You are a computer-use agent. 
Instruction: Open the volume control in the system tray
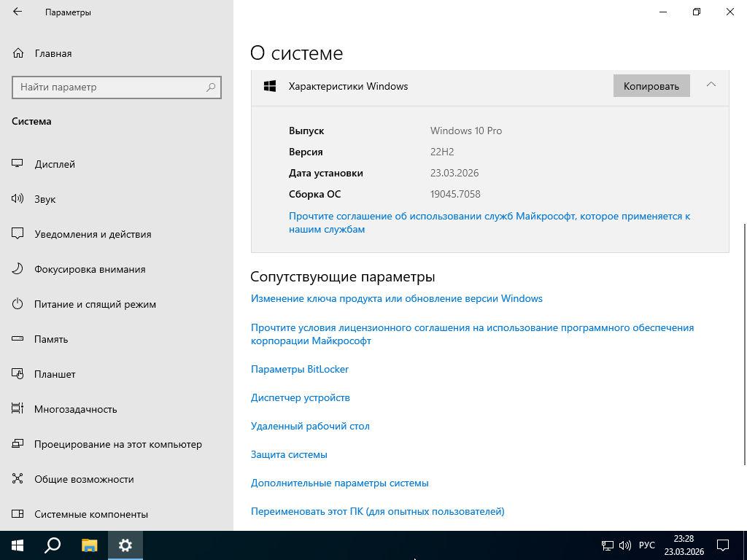pos(625,545)
